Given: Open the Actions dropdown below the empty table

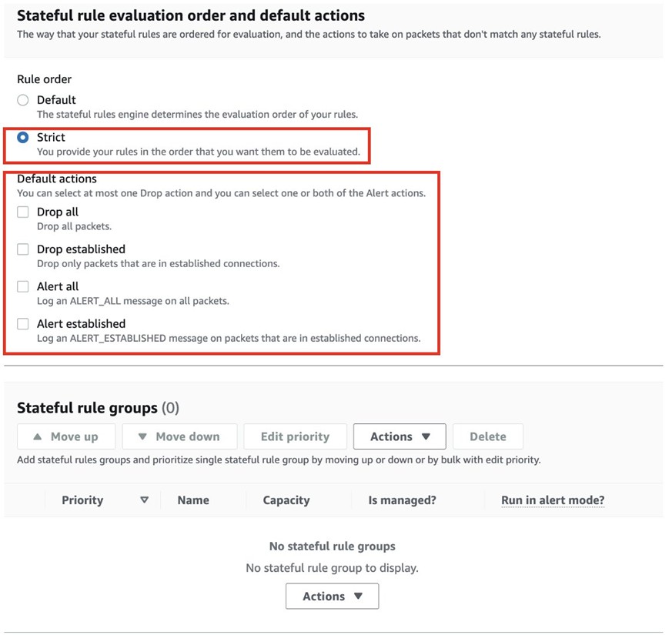Looking at the screenshot, I should [332, 597].
